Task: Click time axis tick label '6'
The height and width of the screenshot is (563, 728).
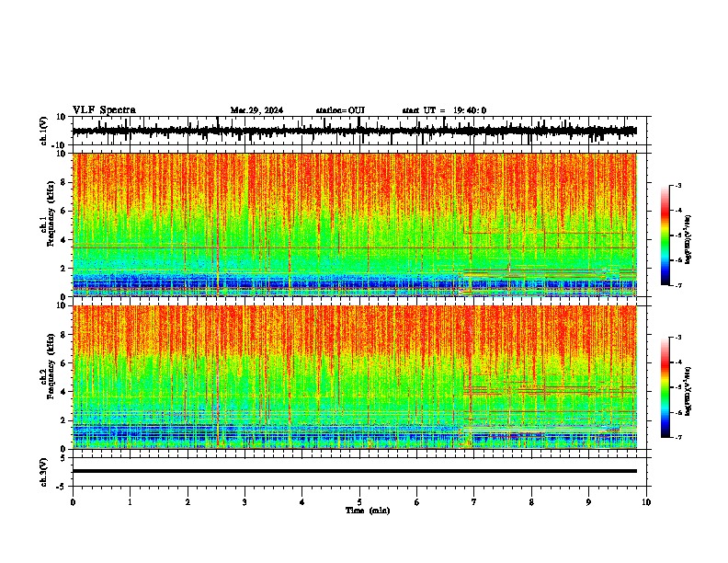Action: click(417, 502)
